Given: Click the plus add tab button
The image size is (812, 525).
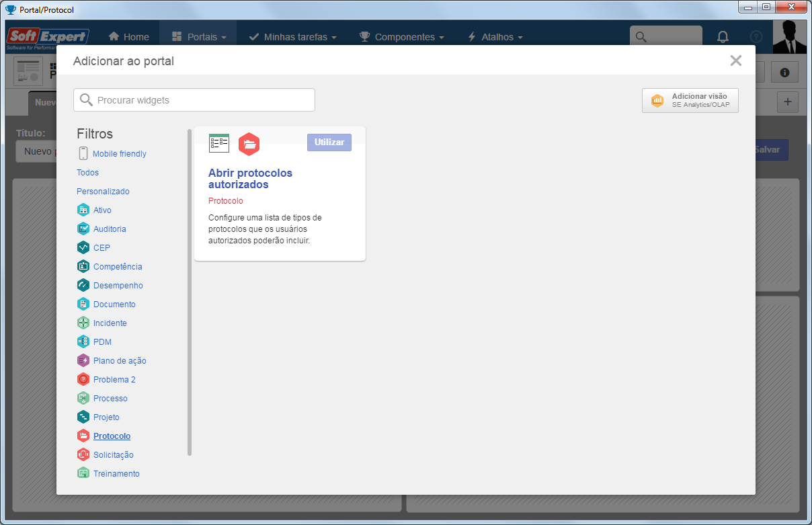Looking at the screenshot, I should coord(788,102).
